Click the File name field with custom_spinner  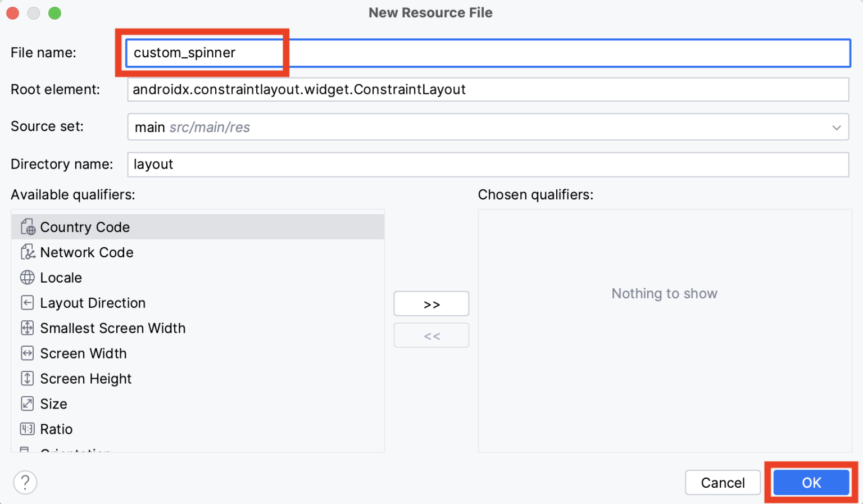[488, 53]
